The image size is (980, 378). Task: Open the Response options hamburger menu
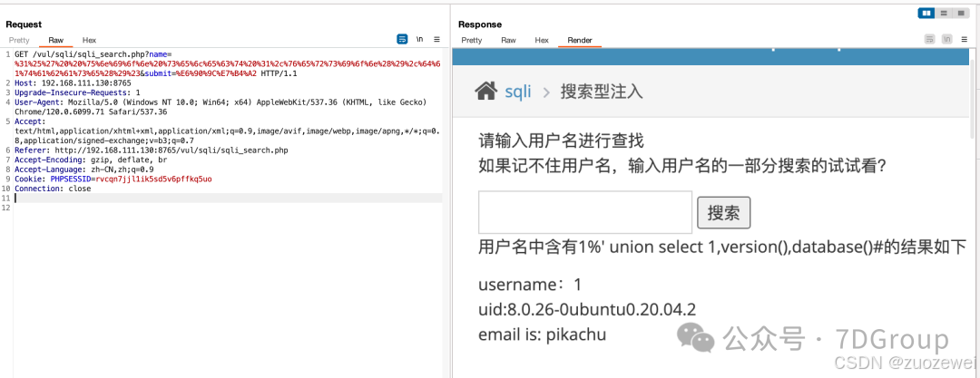tap(965, 39)
